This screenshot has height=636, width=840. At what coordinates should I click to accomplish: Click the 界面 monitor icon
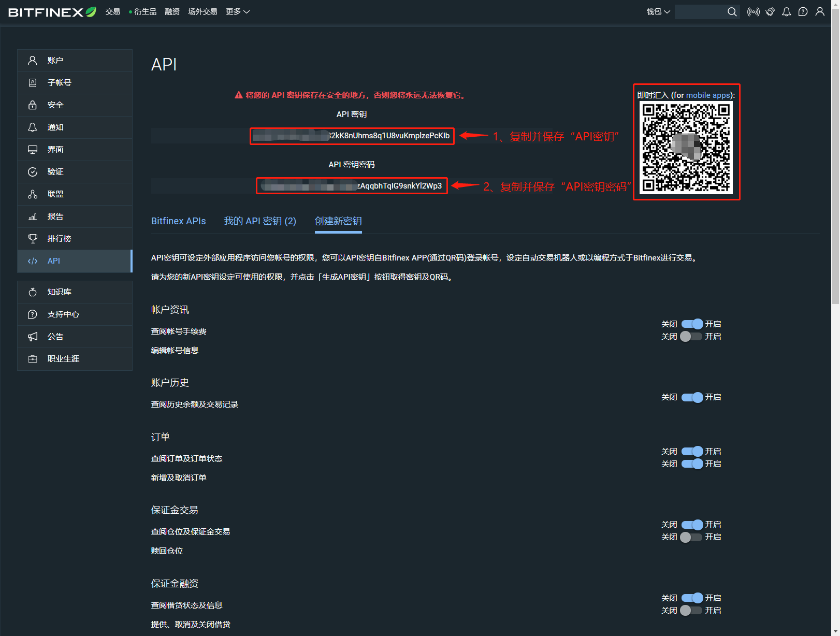coord(33,150)
